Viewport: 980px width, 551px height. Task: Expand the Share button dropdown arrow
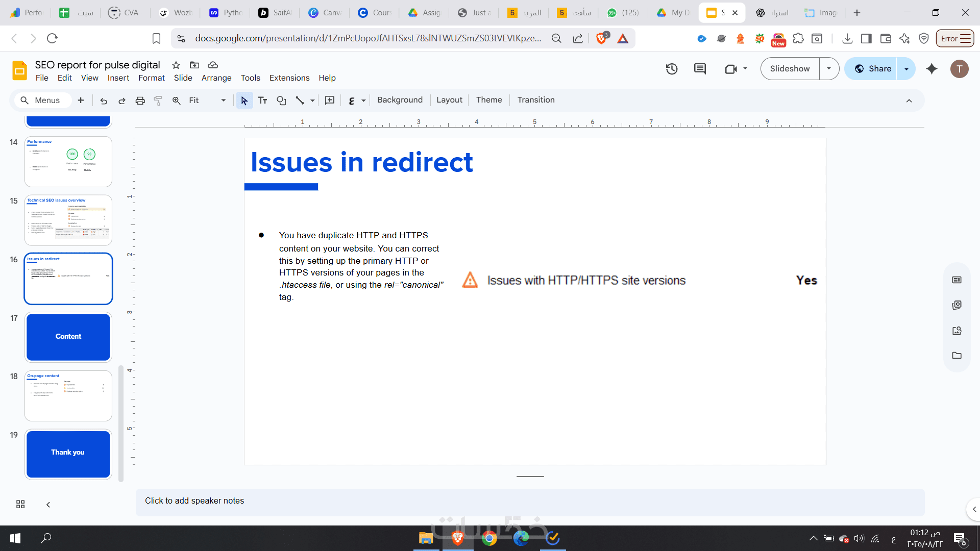coord(906,69)
